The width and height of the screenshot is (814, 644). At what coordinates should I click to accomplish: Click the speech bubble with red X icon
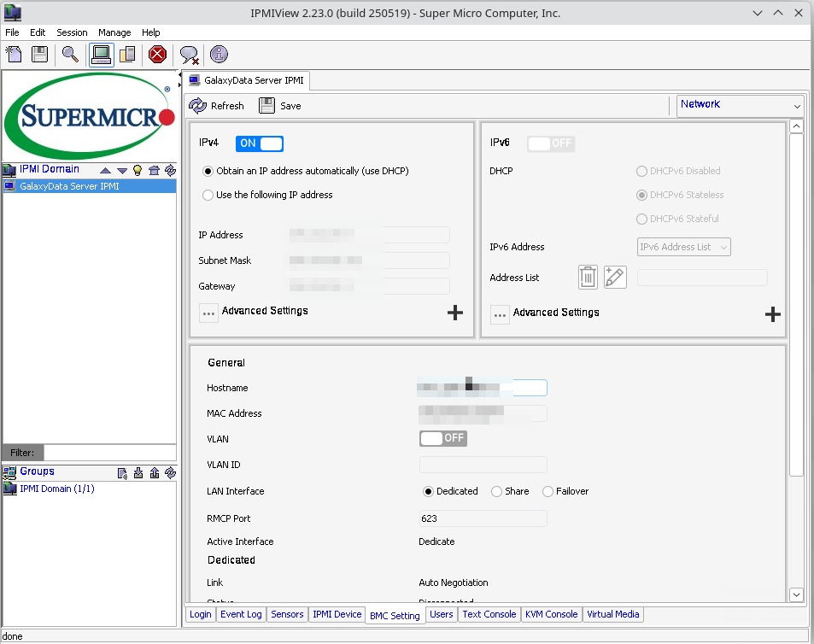pos(189,55)
